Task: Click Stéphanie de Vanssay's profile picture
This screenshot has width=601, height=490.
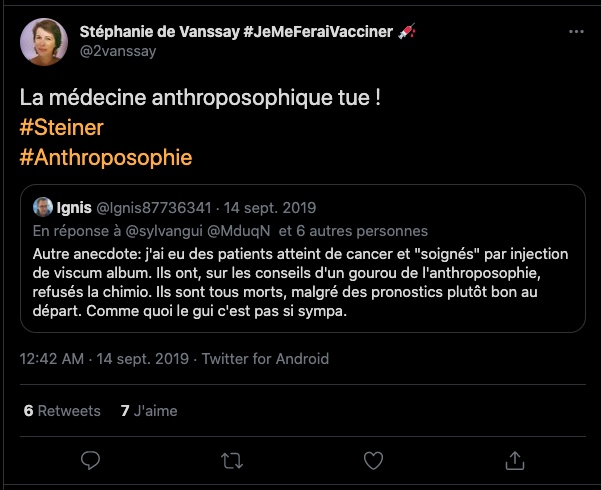Action: pyautogui.click(x=44, y=43)
